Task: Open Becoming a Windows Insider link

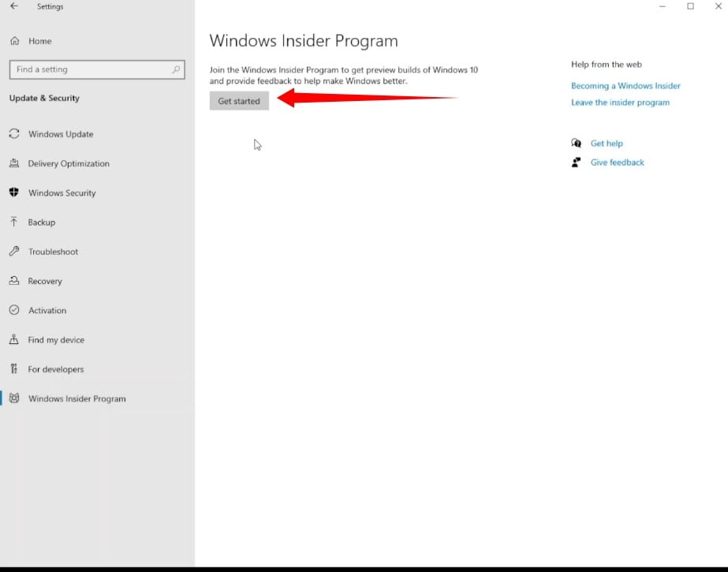Action: coord(625,85)
